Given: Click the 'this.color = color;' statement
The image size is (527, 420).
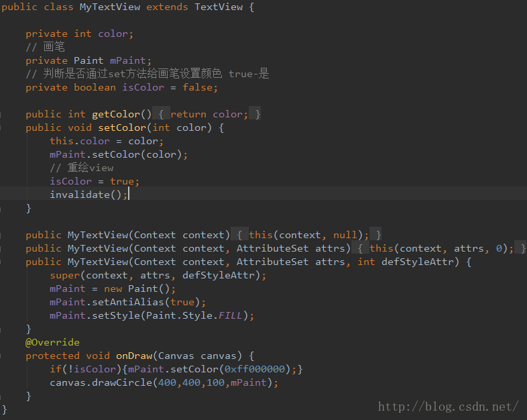Looking at the screenshot, I should pos(107,142).
